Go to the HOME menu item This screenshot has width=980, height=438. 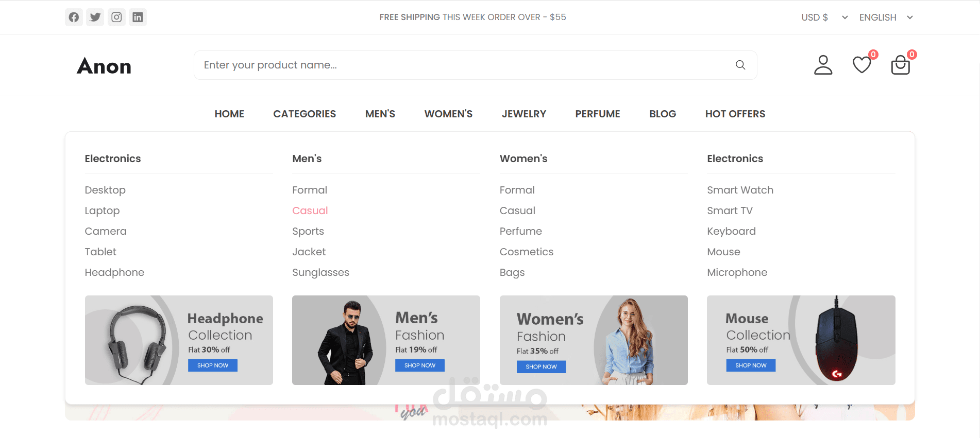tap(229, 114)
